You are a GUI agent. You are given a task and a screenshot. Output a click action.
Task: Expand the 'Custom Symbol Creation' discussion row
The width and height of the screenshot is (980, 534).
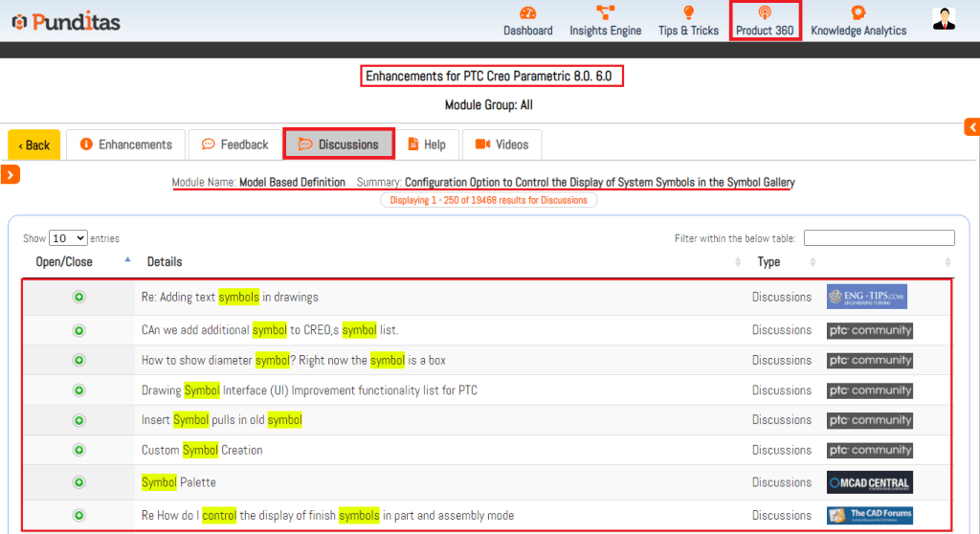[x=78, y=450]
